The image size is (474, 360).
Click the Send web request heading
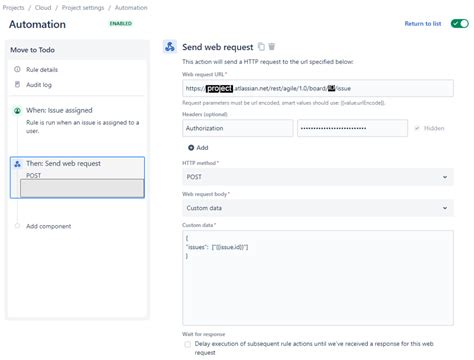(218, 47)
